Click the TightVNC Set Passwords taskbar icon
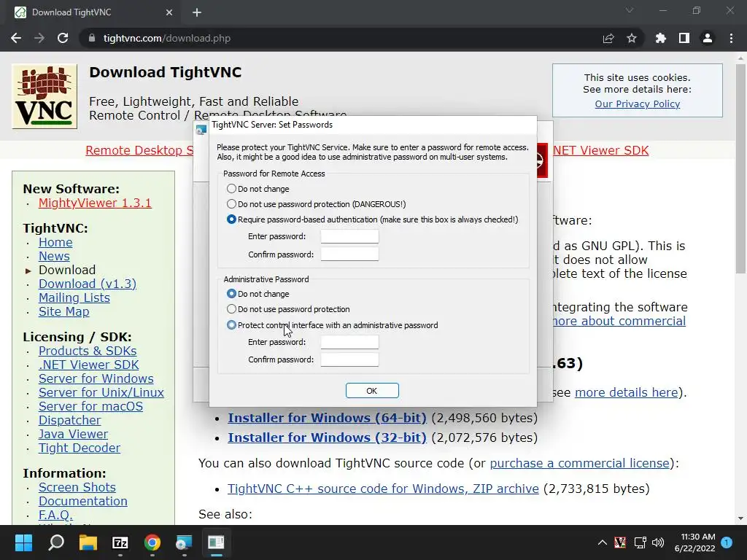This screenshot has width=747, height=560. [216, 542]
